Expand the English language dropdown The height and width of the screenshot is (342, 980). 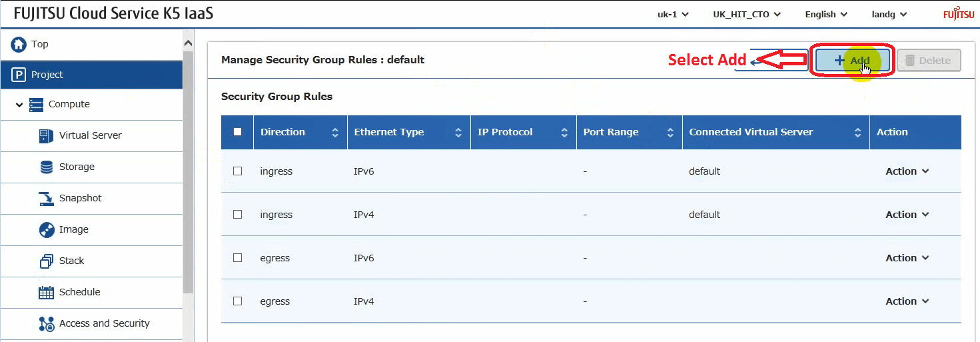pyautogui.click(x=825, y=15)
